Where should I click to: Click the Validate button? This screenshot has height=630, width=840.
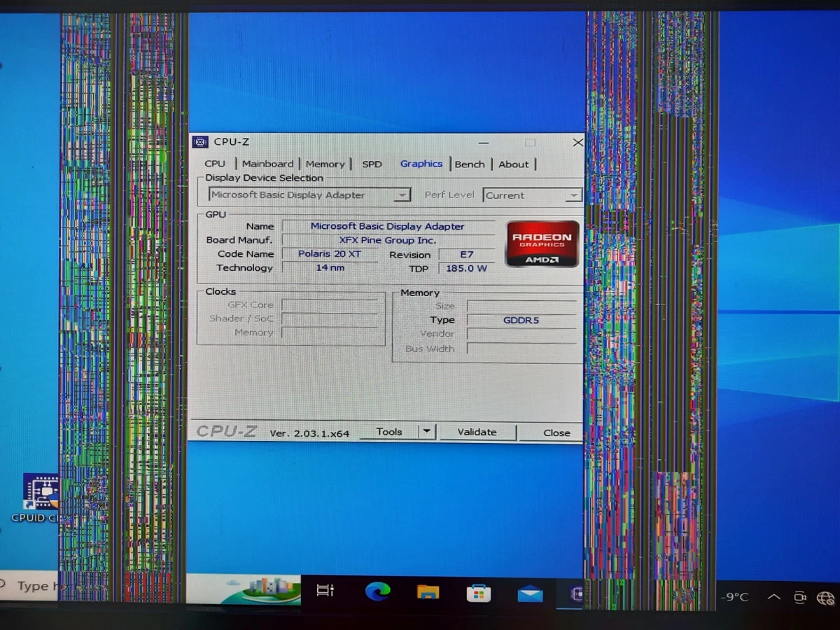(x=477, y=432)
